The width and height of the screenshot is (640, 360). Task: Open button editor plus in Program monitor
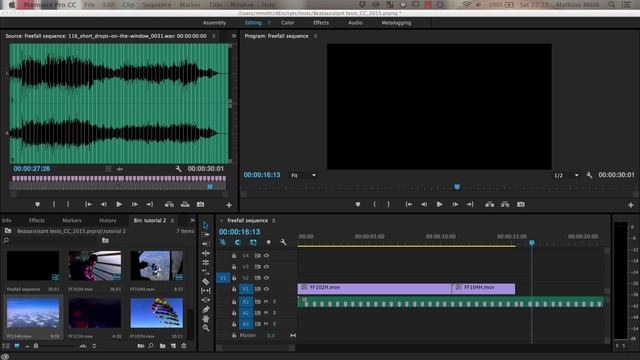(631, 205)
